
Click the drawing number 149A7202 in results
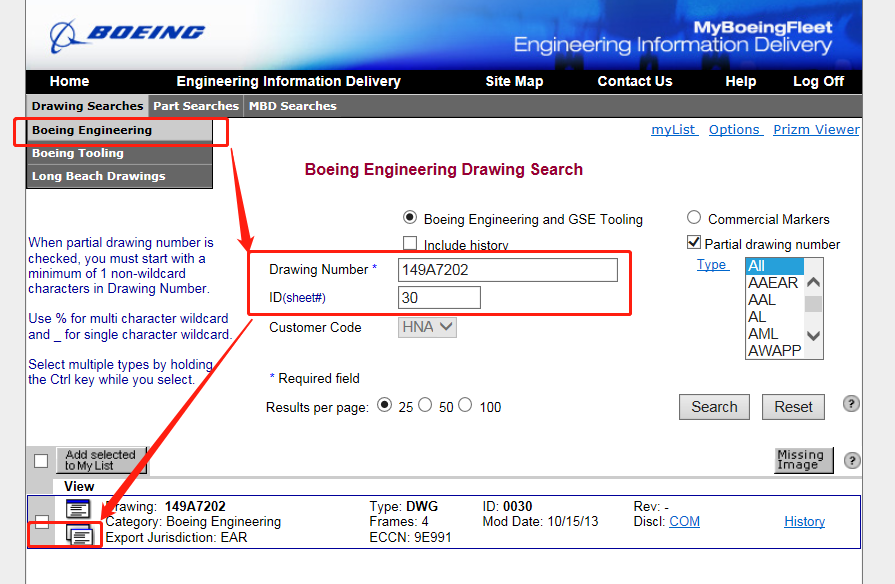click(195, 506)
